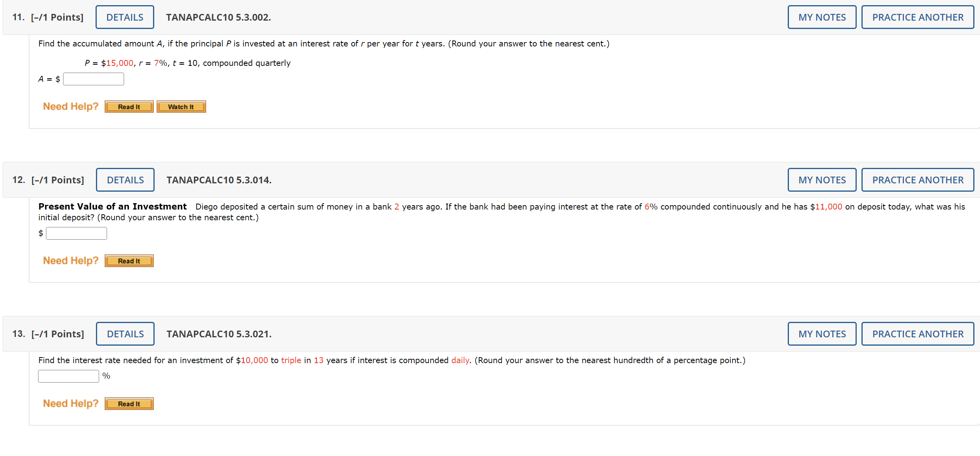Click PRACTICE ANOTHER for question 12

(917, 180)
